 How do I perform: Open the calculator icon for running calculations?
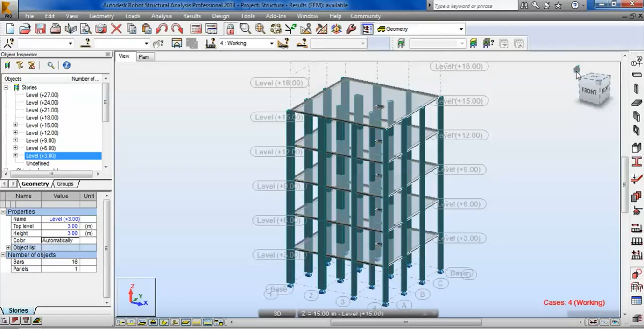pyautogui.click(x=196, y=29)
